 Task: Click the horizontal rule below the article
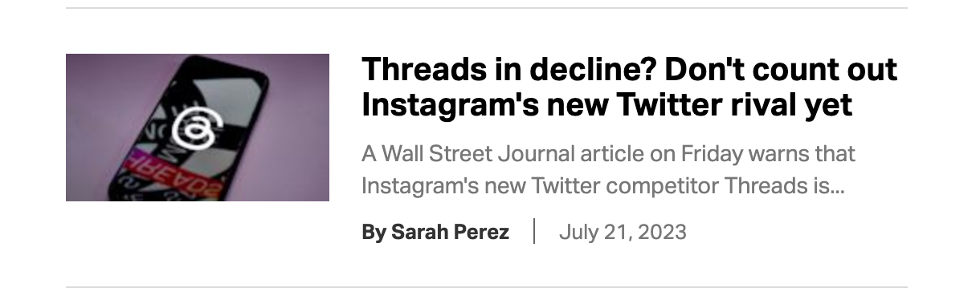click(487, 286)
